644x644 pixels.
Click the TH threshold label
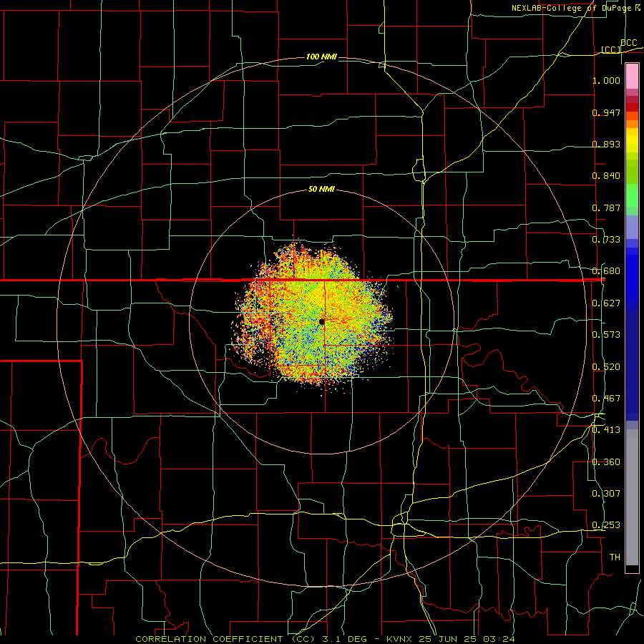coord(615,557)
